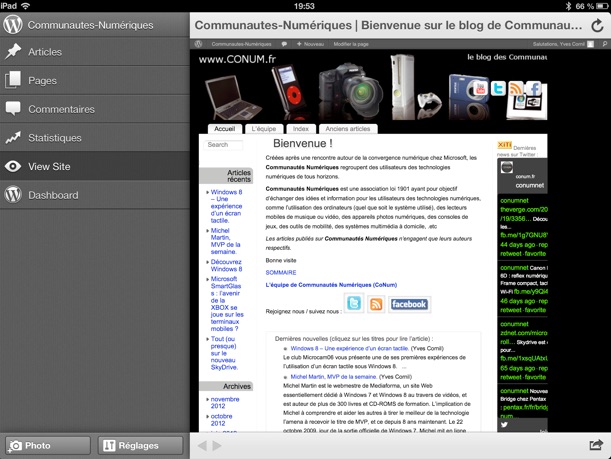Viewport: 611px width, 459px height.
Task: Click the Twitter icon in banner
Action: coord(498,88)
